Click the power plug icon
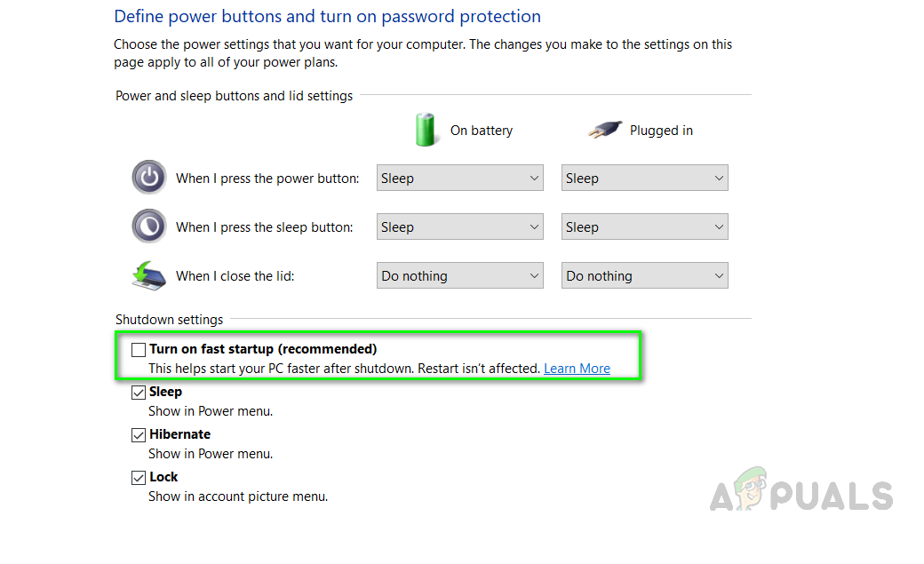 [604, 131]
